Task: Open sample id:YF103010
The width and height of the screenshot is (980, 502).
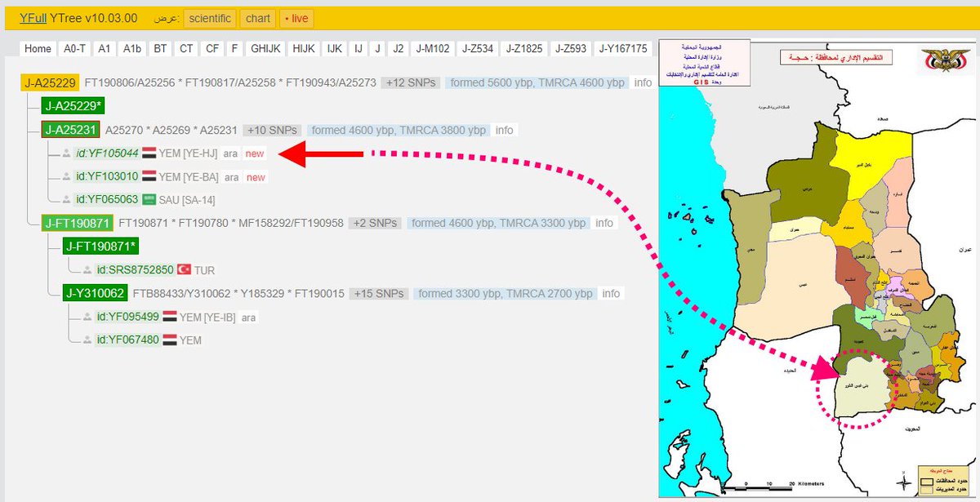Action: 106,177
